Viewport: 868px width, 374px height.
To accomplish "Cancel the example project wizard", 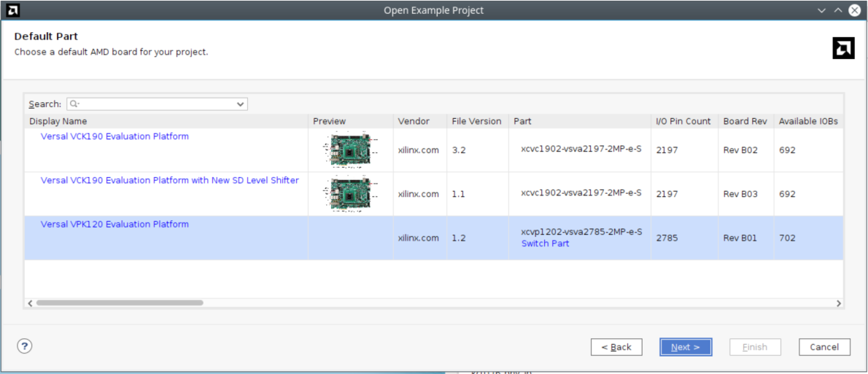I will [824, 347].
